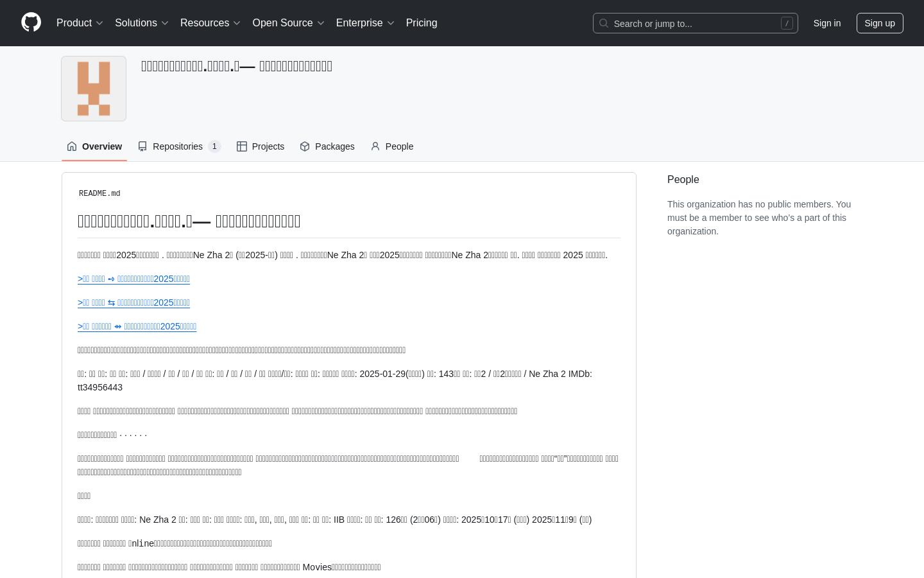Click the Repositories count badge 1
This screenshot has width=924, height=578.
click(x=214, y=146)
